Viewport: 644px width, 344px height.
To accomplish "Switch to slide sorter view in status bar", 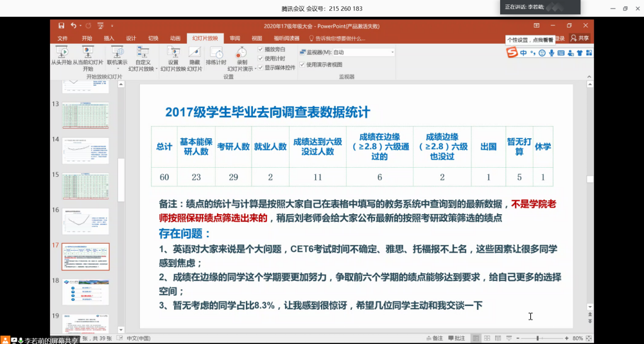I will [487, 338].
